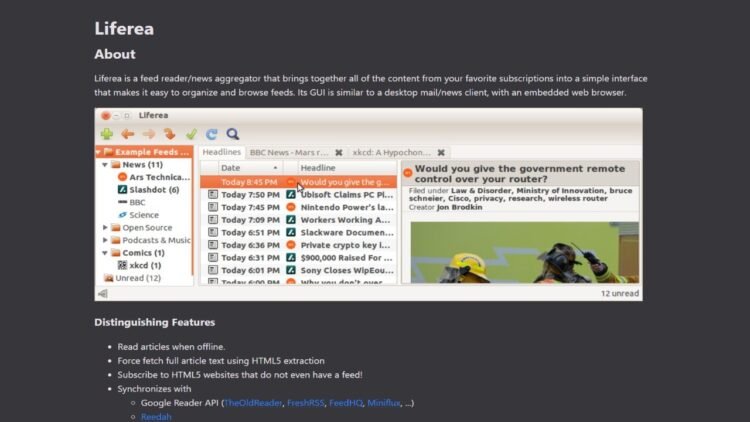Click the orange feed icon beside article title
The width and height of the screenshot is (750, 422).
(x=408, y=173)
